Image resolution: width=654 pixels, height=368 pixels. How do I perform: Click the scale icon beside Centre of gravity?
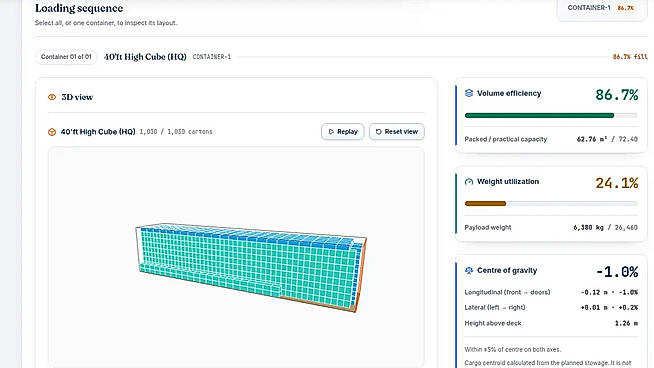click(x=469, y=270)
